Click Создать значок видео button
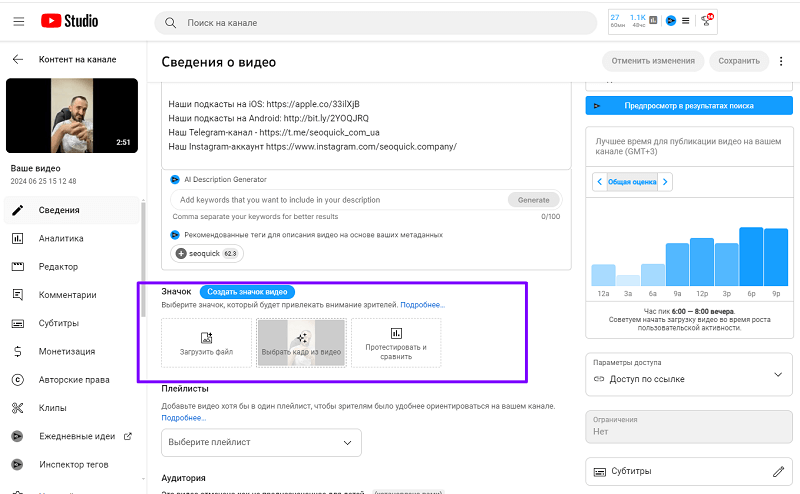The image size is (800, 494). click(x=247, y=292)
